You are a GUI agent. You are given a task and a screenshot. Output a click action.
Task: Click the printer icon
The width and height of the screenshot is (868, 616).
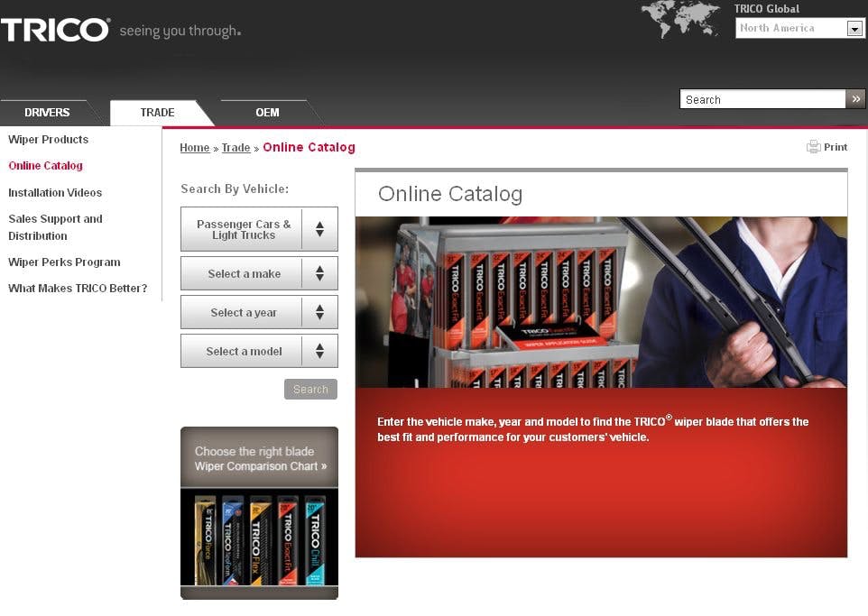(x=813, y=147)
